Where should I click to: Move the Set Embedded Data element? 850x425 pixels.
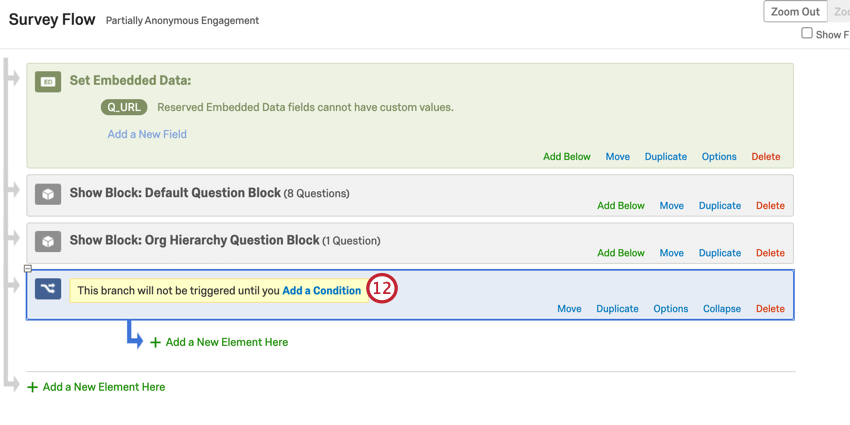(617, 157)
